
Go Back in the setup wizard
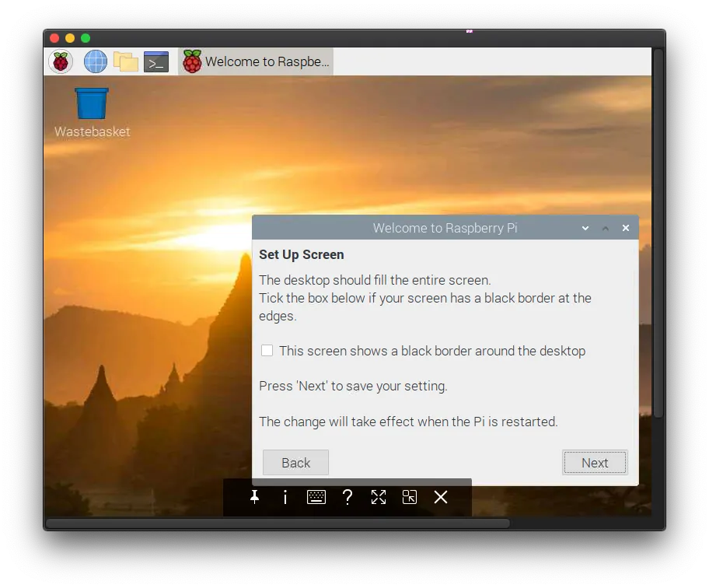pyautogui.click(x=295, y=462)
